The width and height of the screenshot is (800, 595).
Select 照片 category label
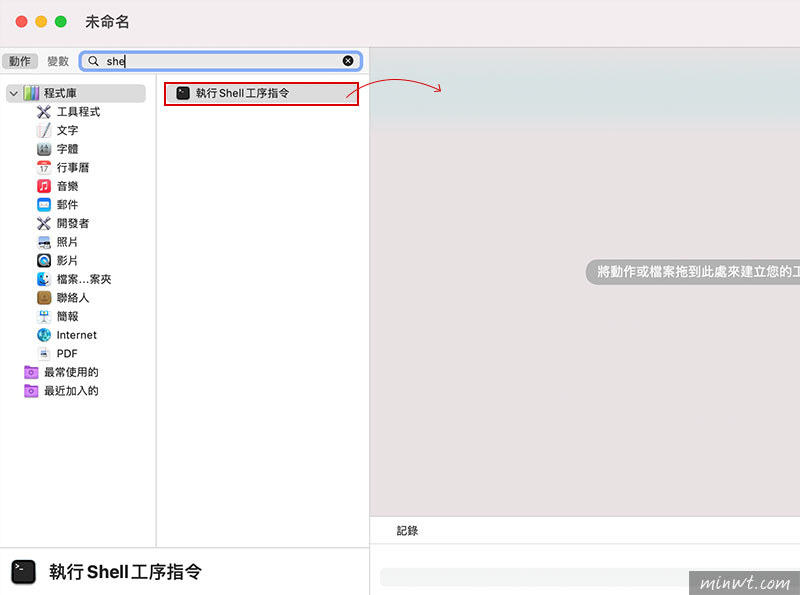pyautogui.click(x=67, y=242)
